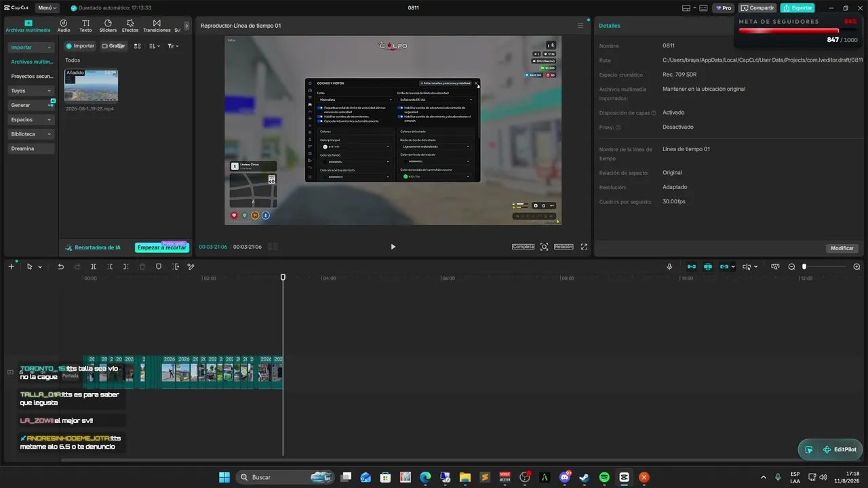
Task: Toggle auto snapping on the timeline
Action: (708, 266)
